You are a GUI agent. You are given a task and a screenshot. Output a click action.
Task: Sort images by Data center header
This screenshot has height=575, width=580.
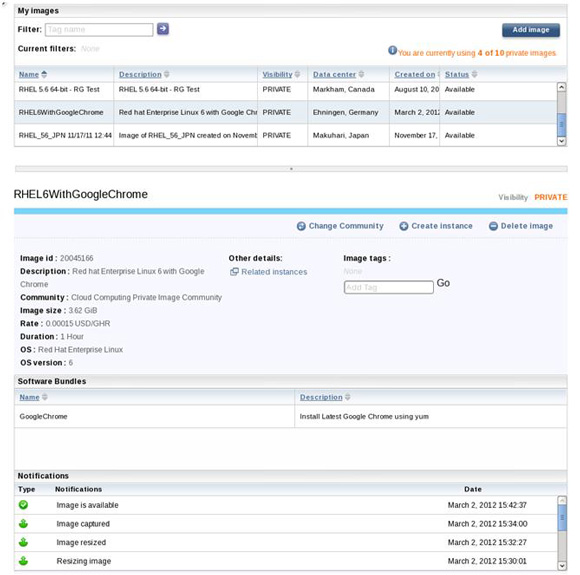[x=334, y=74]
